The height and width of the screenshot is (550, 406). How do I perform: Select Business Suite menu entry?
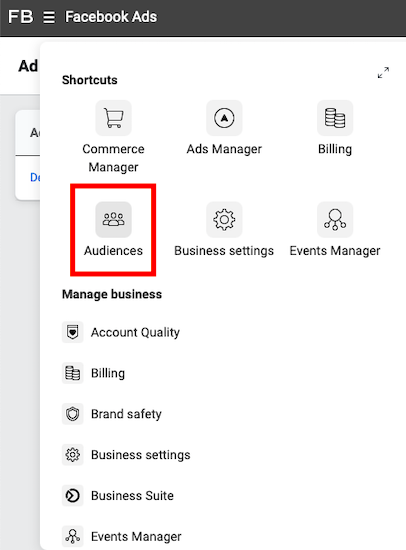pyautogui.click(x=132, y=496)
